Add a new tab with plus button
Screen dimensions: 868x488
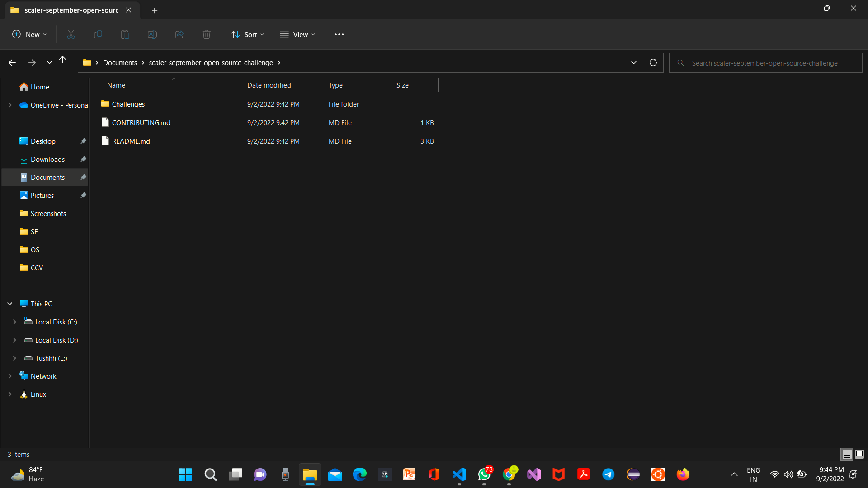[155, 10]
